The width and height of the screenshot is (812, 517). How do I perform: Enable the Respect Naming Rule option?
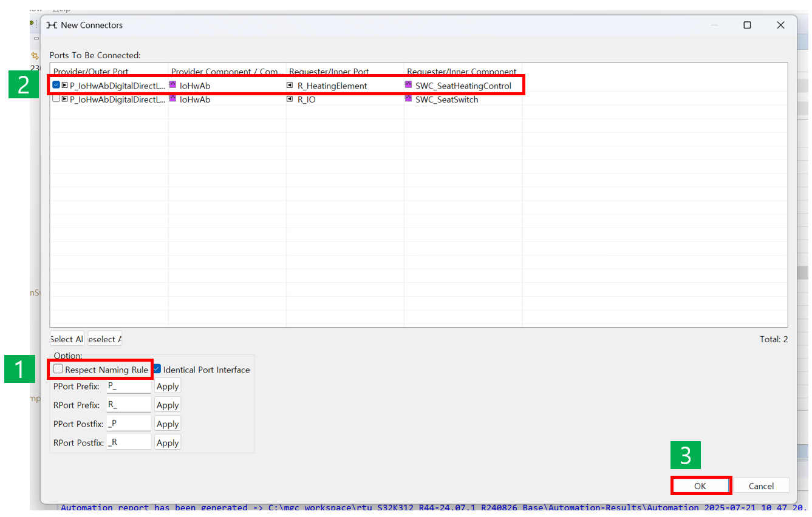tap(58, 369)
